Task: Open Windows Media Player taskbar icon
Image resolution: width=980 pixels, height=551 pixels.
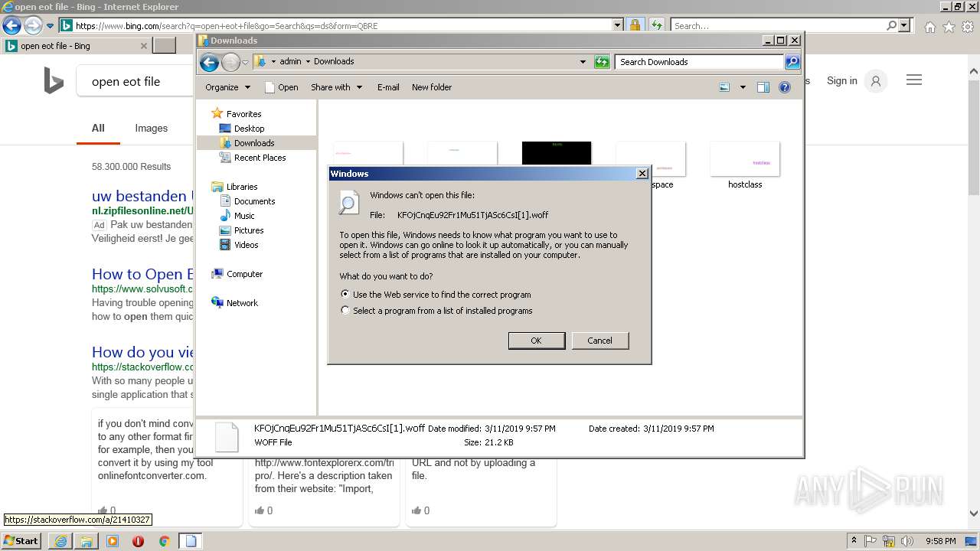Action: 113,541
